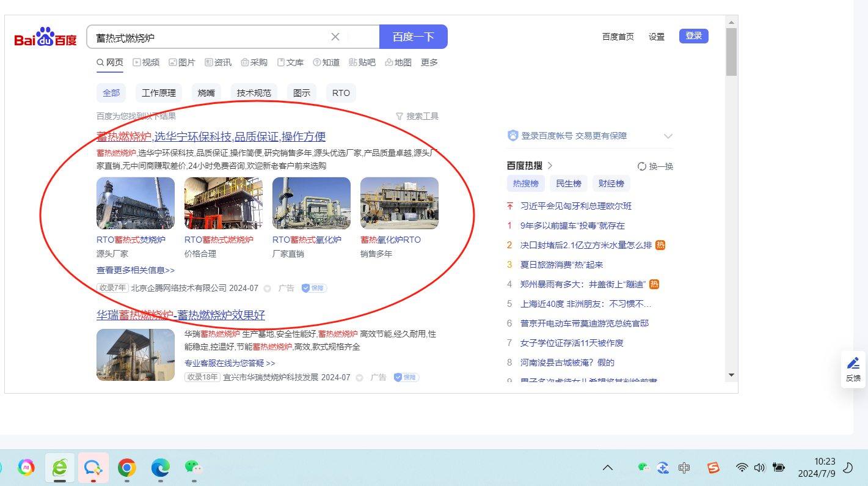Viewport: 868px width, 486px height.
Task: Expand the Baidu login notice chevron
Action: (668, 136)
